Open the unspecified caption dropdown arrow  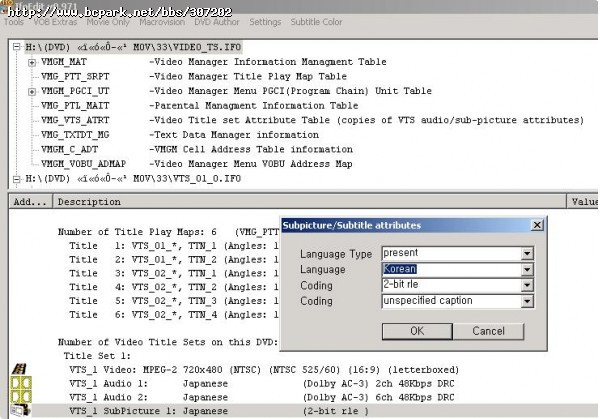click(527, 301)
